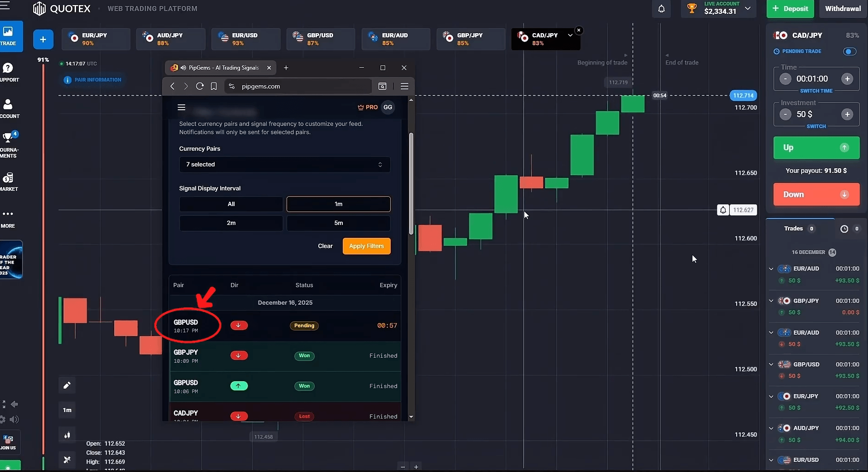868x472 pixels.
Task: Open a new browser tab
Action: [286, 68]
